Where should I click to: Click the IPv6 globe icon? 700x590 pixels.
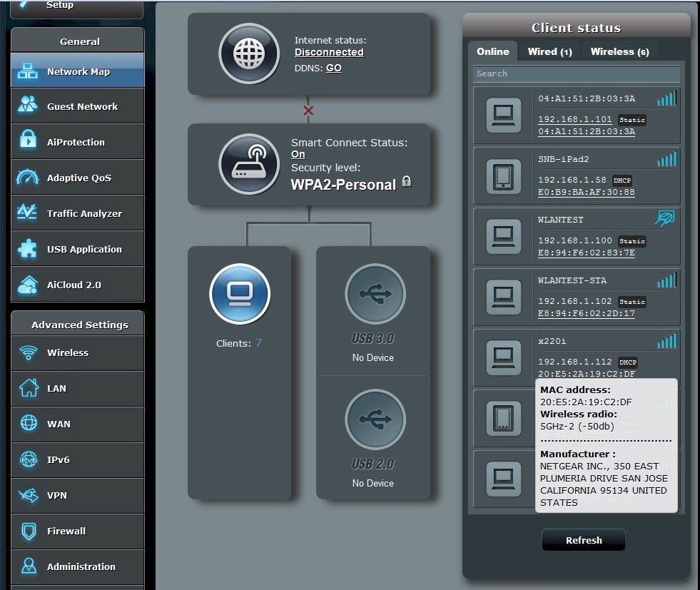click(x=29, y=459)
